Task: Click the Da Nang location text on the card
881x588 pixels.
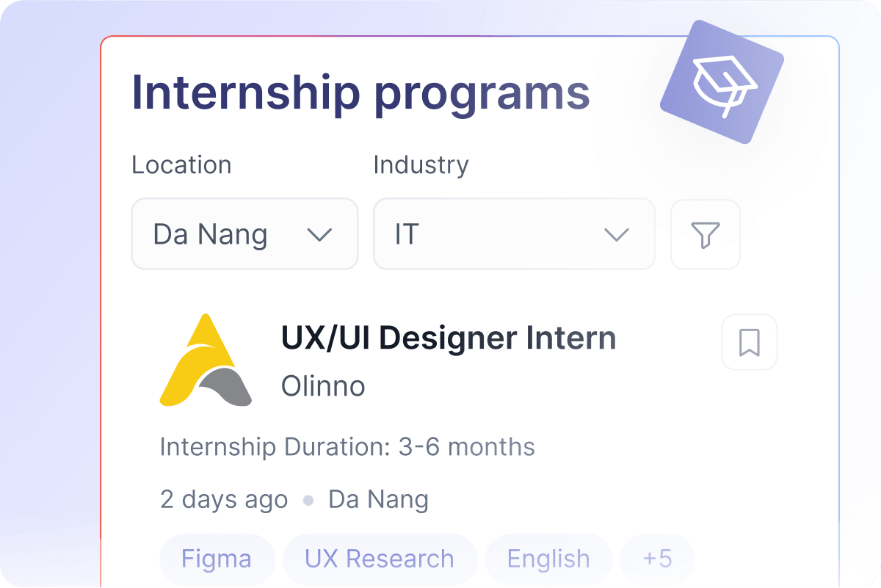Action: click(x=378, y=500)
